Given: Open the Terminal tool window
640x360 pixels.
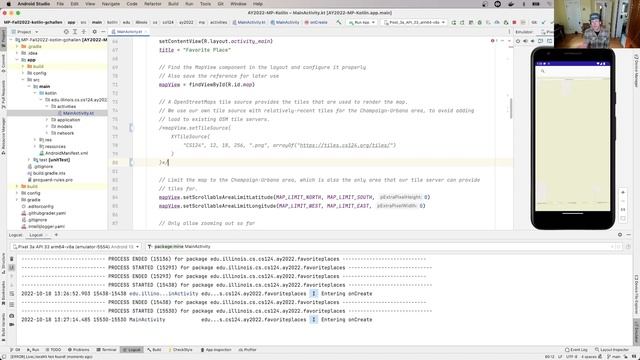Looking at the screenshot, I should click(107, 350).
